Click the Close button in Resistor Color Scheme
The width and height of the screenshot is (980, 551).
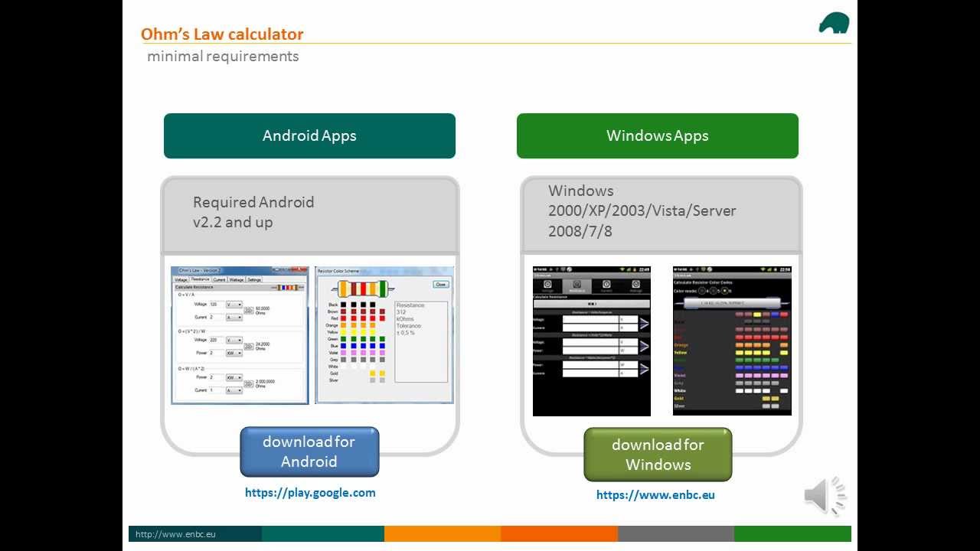pyautogui.click(x=440, y=284)
